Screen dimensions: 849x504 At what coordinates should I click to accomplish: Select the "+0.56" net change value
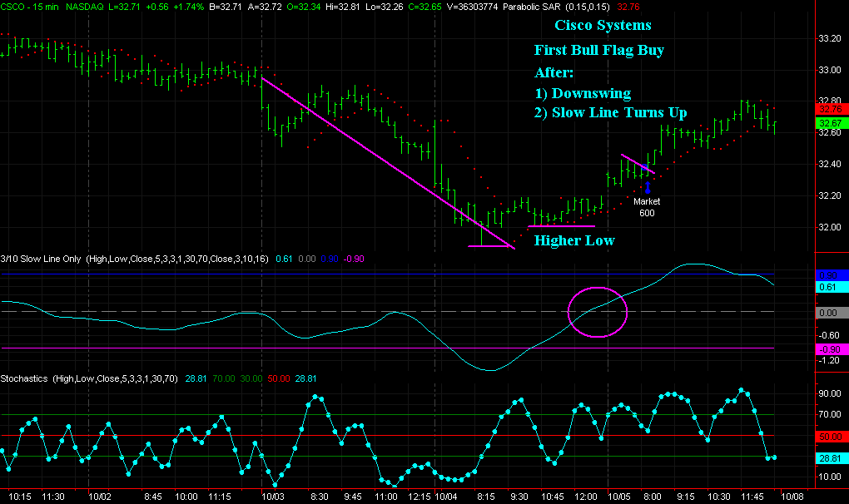tap(157, 7)
